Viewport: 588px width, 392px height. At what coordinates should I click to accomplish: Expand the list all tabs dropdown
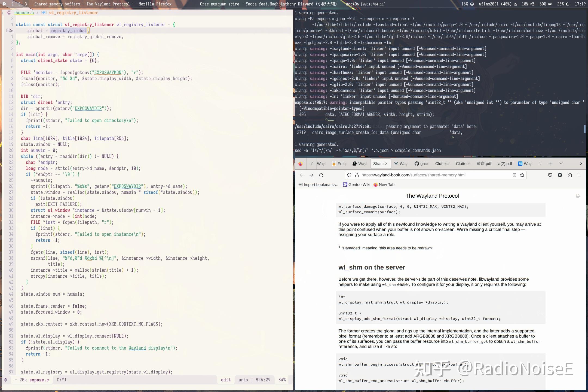[x=561, y=164]
